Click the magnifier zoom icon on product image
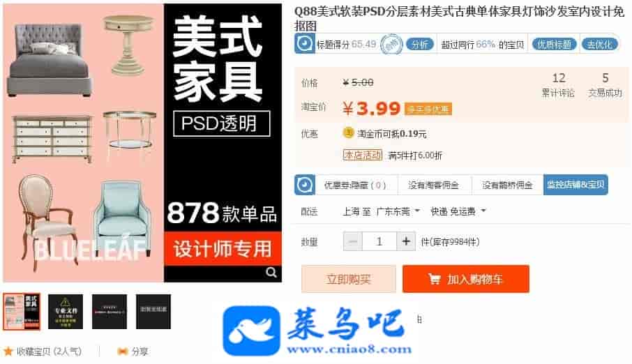This screenshot has height=364, width=632. click(x=271, y=273)
